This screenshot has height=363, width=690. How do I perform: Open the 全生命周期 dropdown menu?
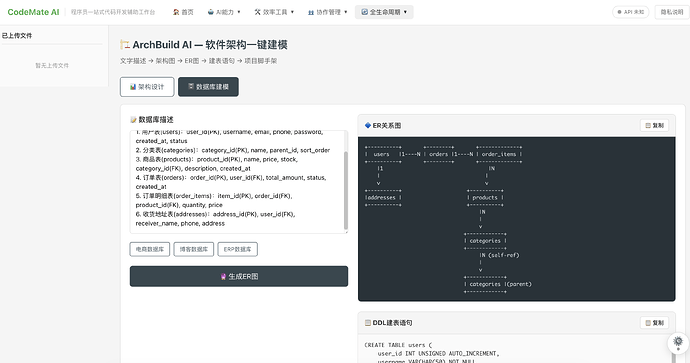(x=384, y=12)
